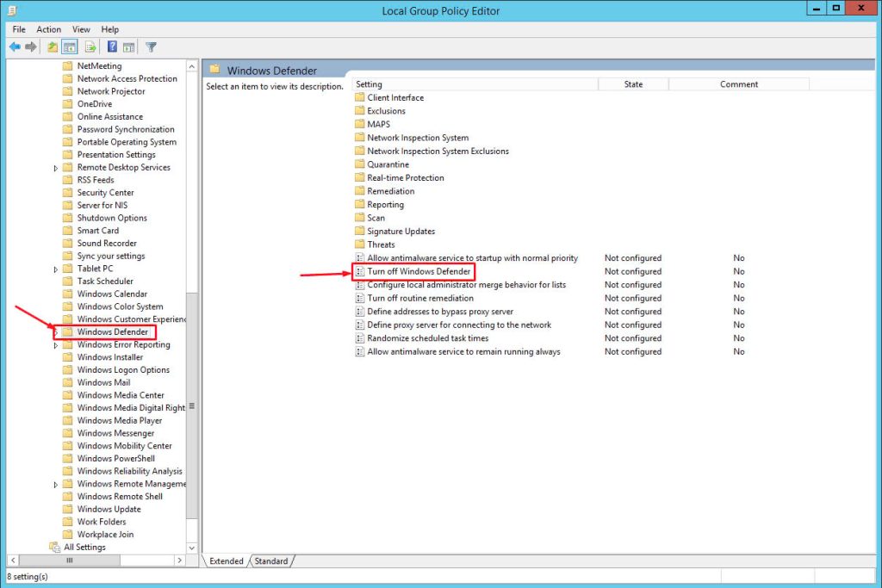Expand the Windows Error Reporting node
882x588 pixels.
55,345
